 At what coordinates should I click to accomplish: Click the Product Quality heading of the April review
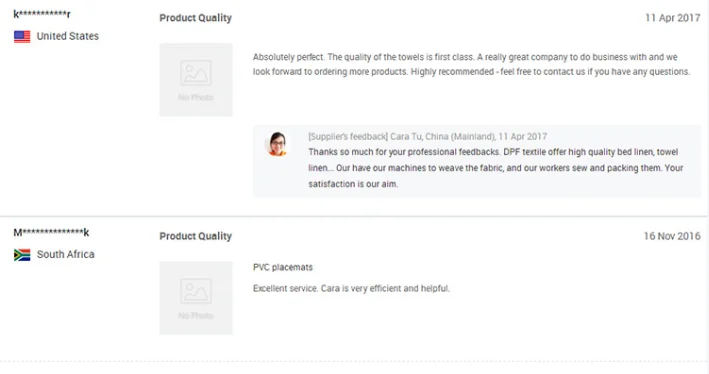coord(195,18)
